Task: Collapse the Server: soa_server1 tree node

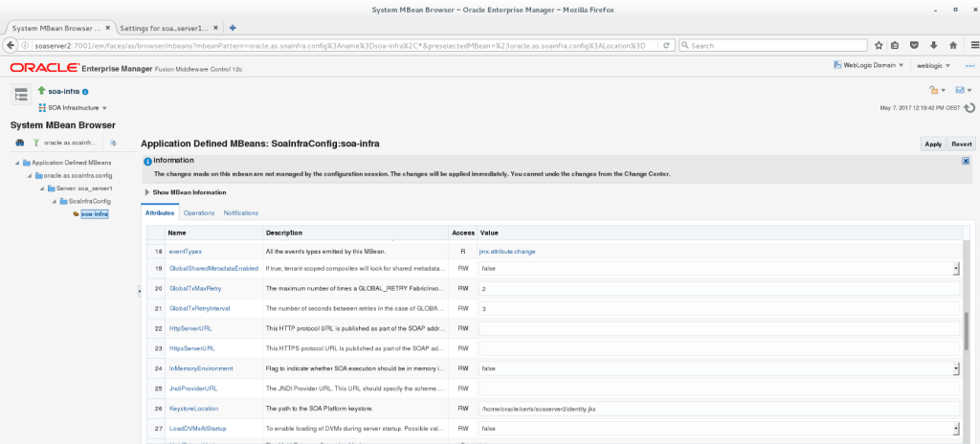Action: point(39,189)
